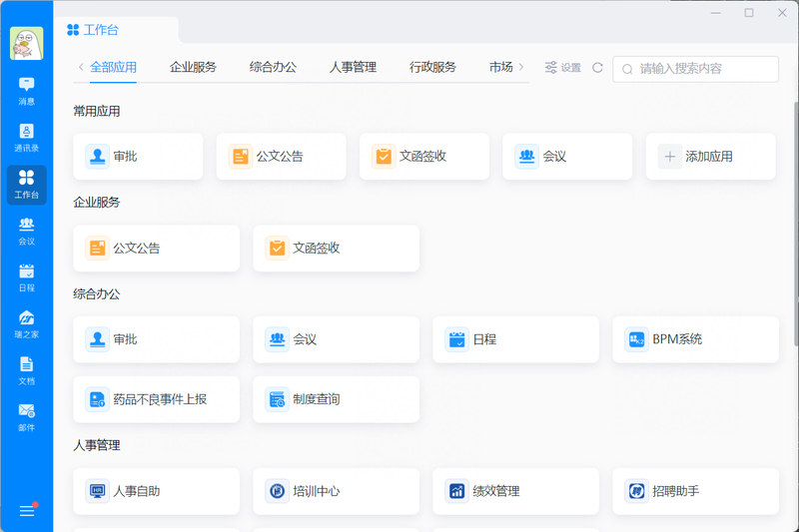Screen dimensions: 799x532
Task: Open the 招聘助手 app
Action: click(695, 491)
